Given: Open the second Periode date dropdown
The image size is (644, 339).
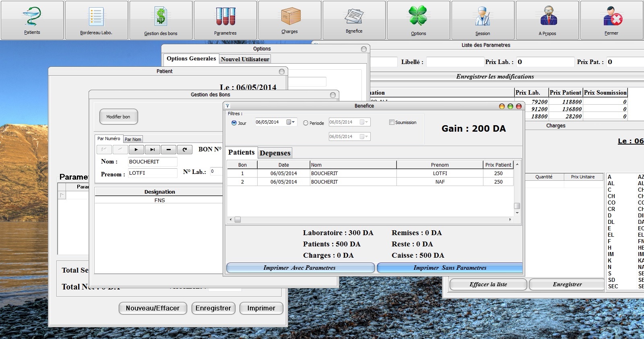Looking at the screenshot, I should (364, 136).
